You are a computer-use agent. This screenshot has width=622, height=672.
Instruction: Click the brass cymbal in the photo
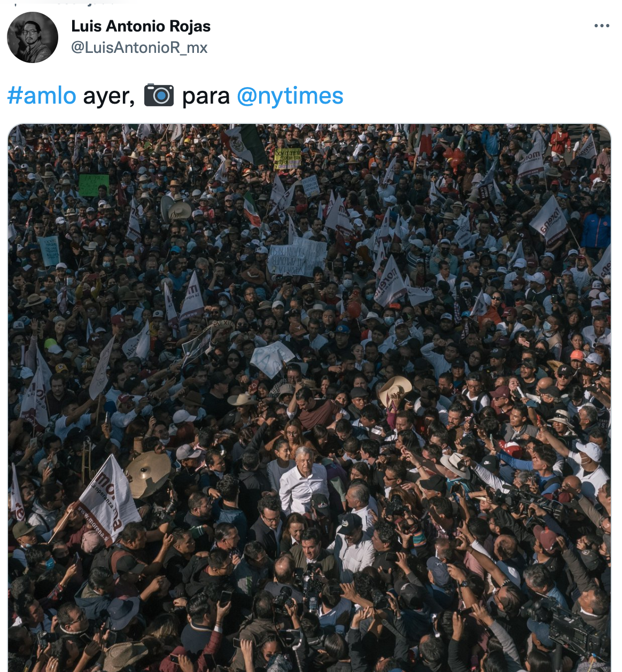coord(149,474)
